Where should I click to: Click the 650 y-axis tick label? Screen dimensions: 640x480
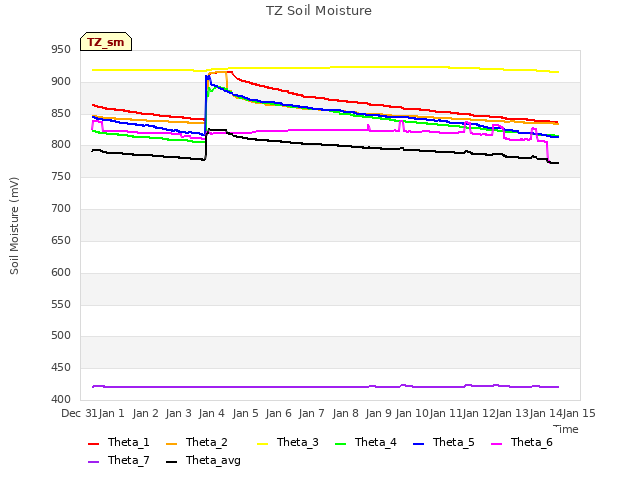61,240
